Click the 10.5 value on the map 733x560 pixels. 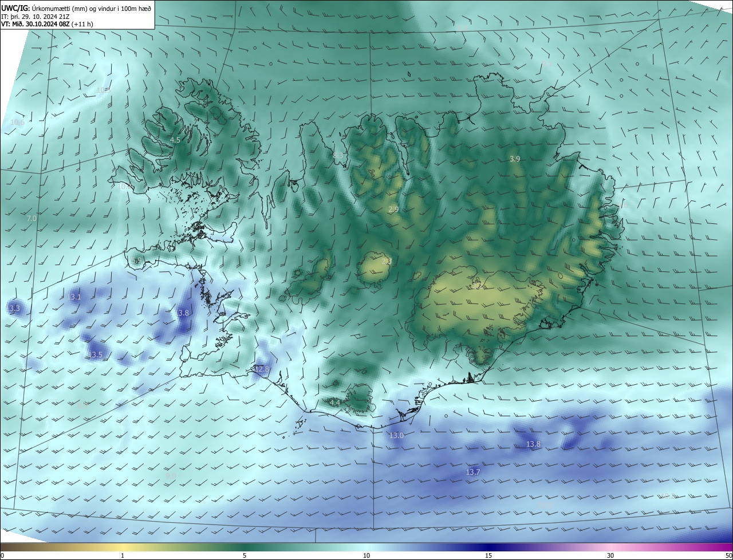pos(103,90)
